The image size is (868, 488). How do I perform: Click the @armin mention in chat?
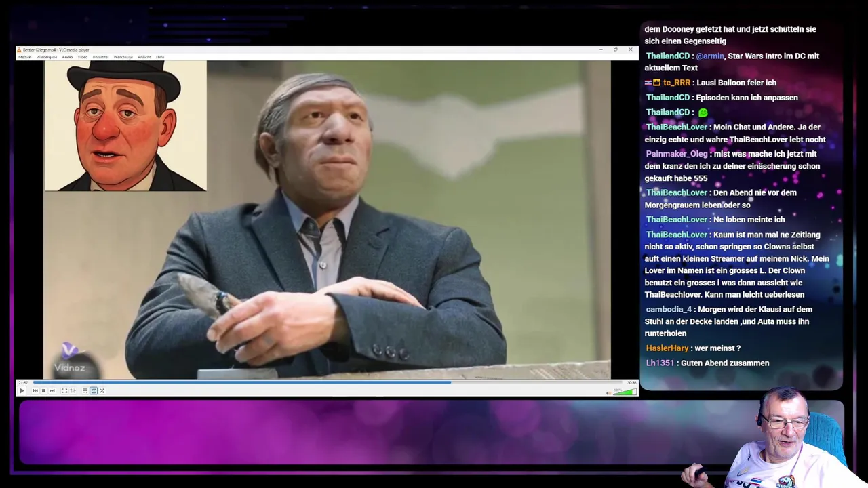coord(710,56)
